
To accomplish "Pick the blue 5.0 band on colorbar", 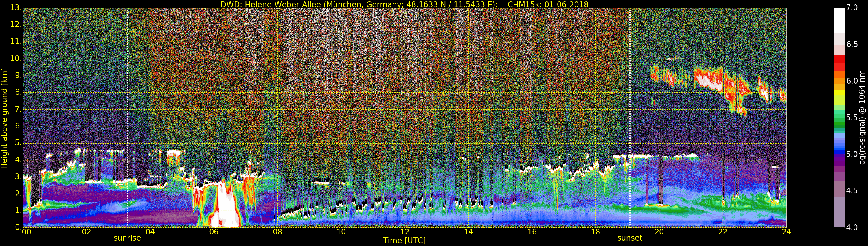I will click(x=839, y=153).
